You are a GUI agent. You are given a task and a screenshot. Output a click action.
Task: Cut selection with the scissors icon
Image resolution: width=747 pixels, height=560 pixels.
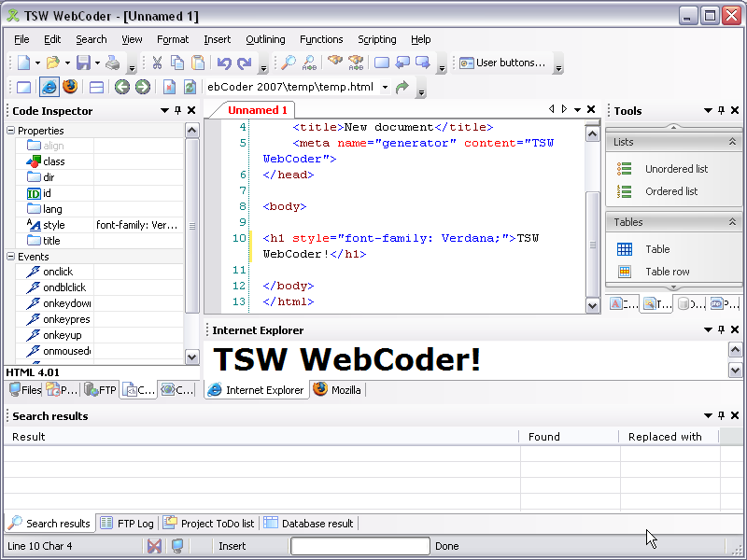coord(157,63)
